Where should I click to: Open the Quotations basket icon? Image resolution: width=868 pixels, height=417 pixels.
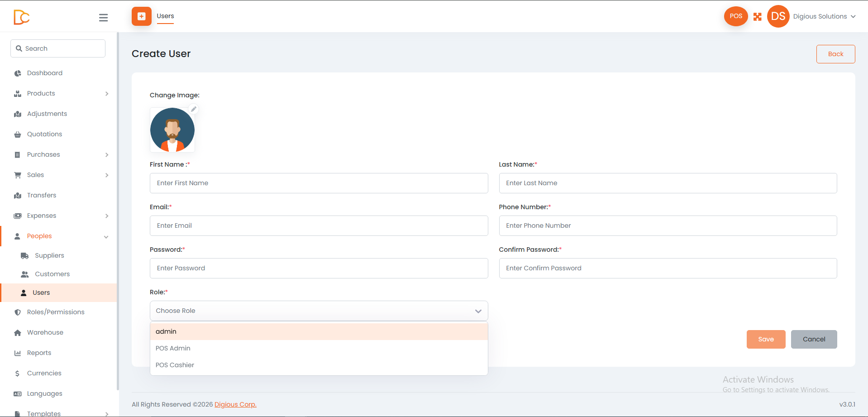[x=18, y=134]
